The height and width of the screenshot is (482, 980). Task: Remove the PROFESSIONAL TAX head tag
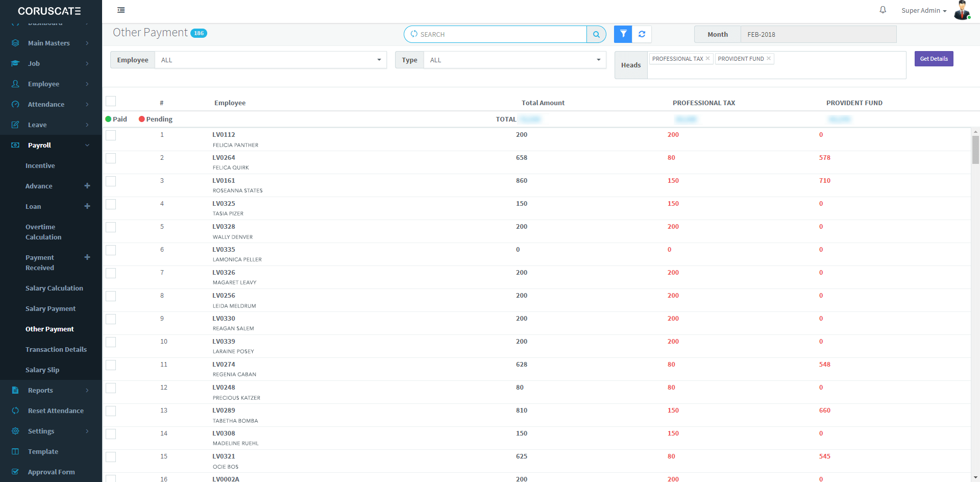(x=707, y=59)
